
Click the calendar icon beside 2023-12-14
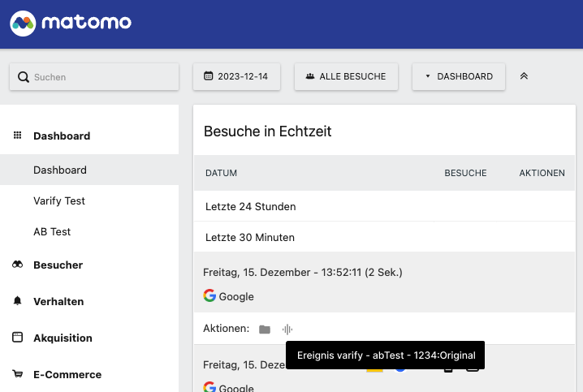point(208,76)
